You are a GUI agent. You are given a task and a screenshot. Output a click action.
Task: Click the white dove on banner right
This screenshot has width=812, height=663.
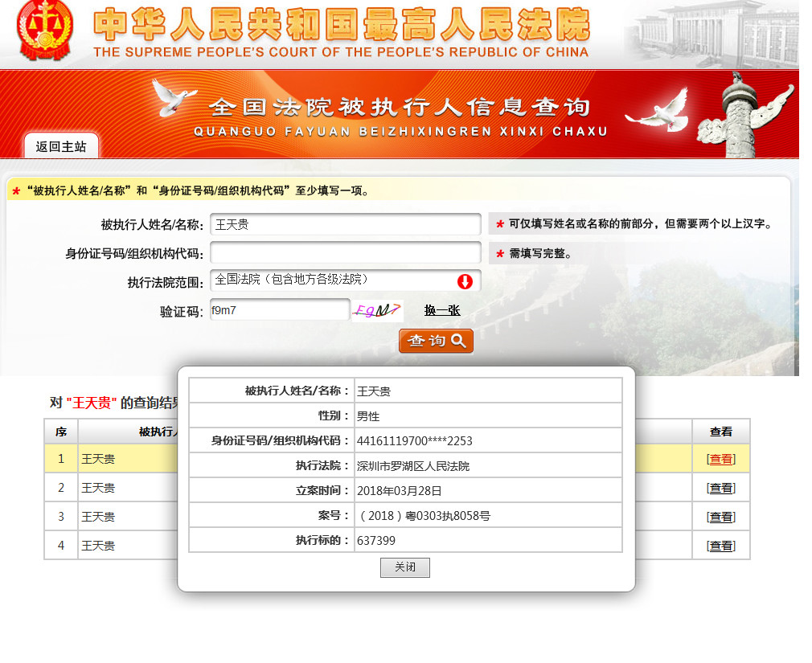tap(657, 112)
